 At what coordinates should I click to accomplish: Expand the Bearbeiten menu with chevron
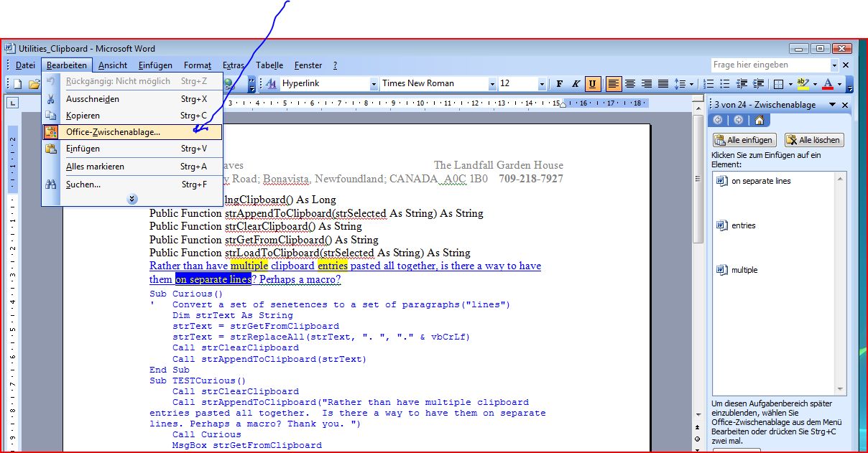click(x=132, y=199)
